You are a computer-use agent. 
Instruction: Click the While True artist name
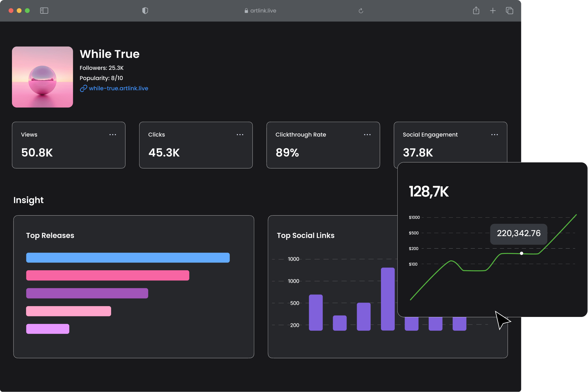point(110,54)
